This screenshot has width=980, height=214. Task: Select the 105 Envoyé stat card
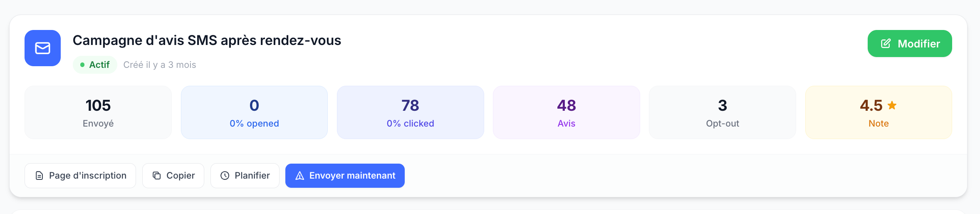[98, 112]
